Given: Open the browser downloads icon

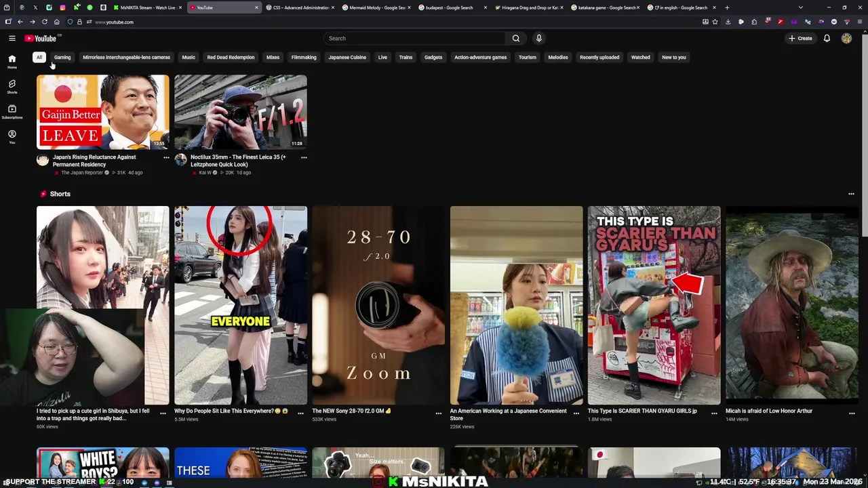Looking at the screenshot, I should (x=728, y=22).
